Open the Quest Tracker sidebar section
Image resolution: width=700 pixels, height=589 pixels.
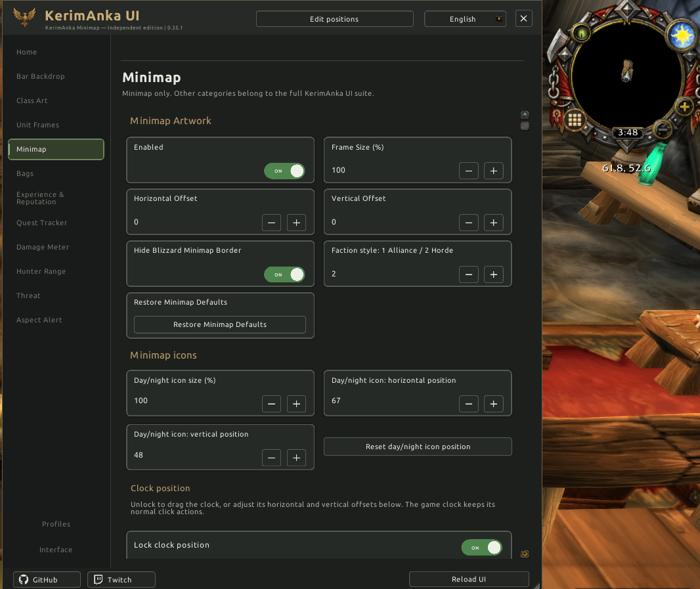coord(41,223)
